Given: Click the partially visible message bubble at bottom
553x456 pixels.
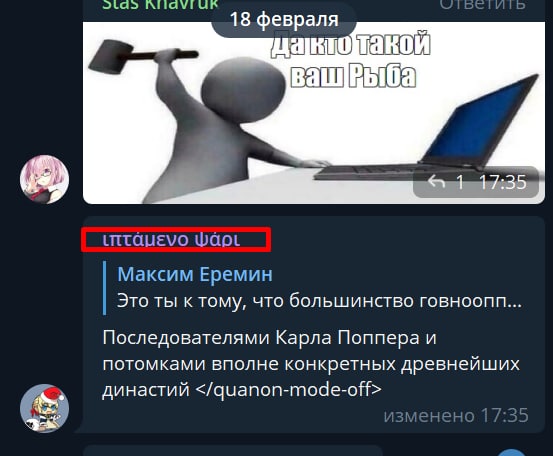Looking at the screenshot, I should [233, 451].
